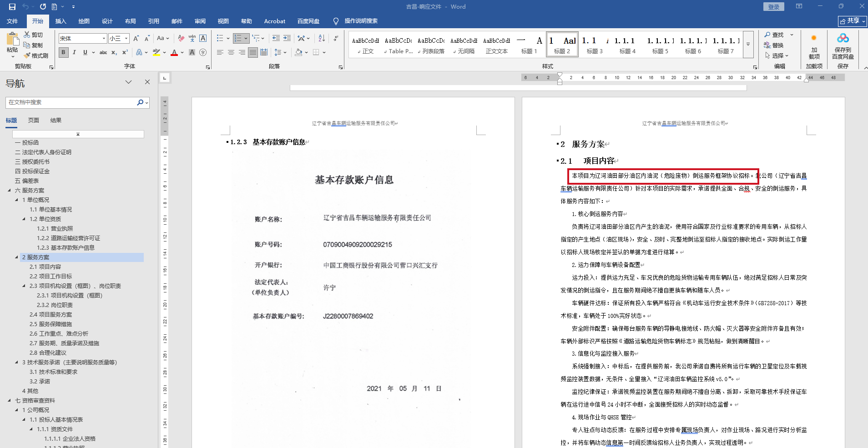Toggle bold formatting

(x=63, y=52)
